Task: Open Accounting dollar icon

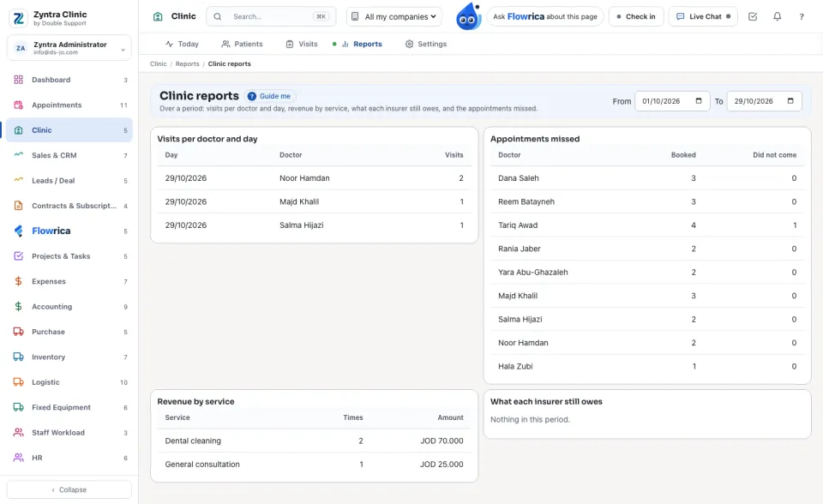Action: pos(18,307)
